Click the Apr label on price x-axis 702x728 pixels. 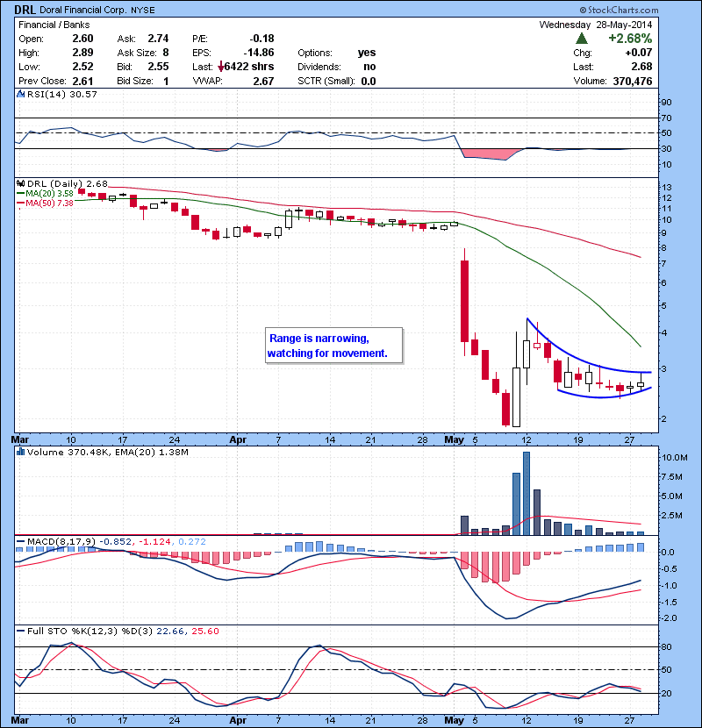[238, 439]
